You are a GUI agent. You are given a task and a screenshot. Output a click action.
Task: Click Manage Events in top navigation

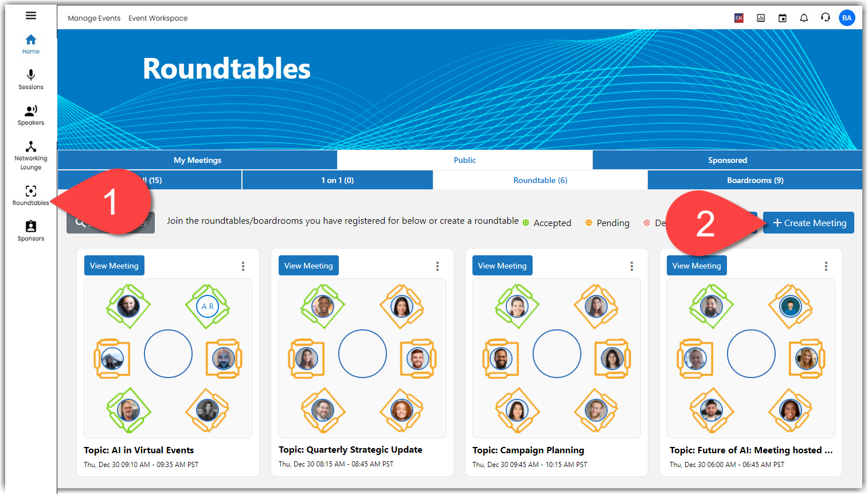[94, 18]
